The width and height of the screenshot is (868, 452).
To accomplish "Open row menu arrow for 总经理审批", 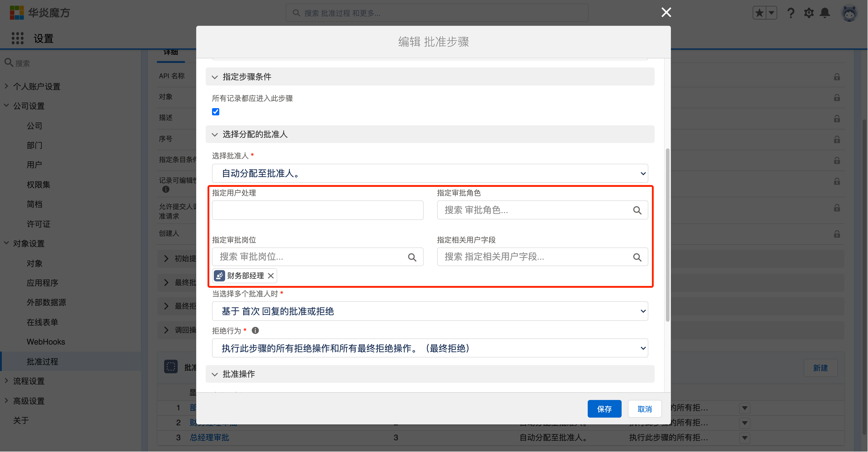I will tap(744, 438).
